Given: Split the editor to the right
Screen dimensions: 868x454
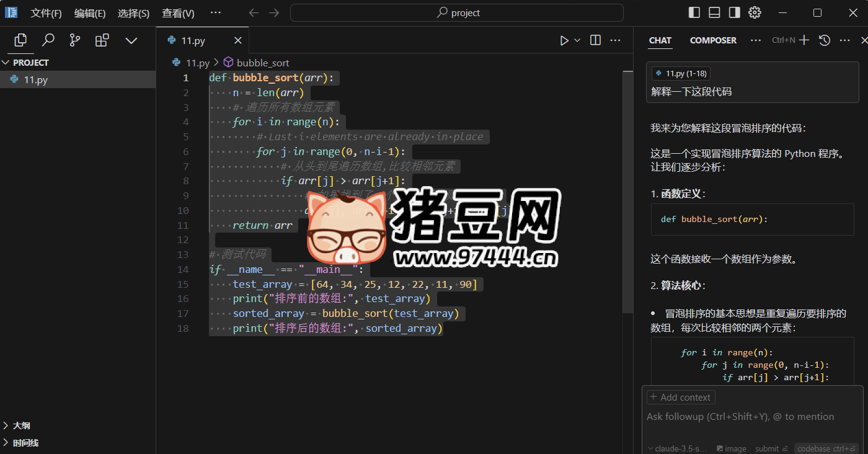Looking at the screenshot, I should [x=595, y=40].
